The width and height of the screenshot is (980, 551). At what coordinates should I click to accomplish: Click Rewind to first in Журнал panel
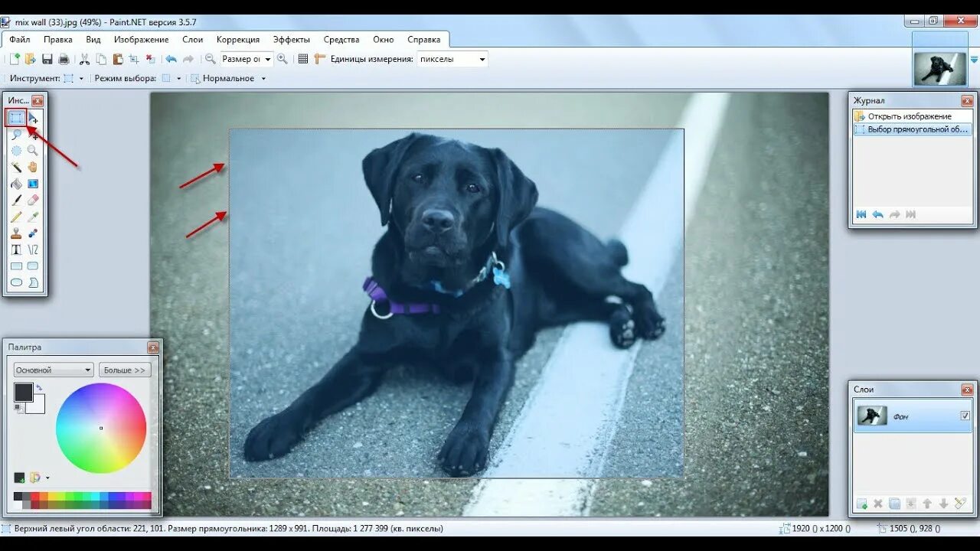tap(861, 214)
